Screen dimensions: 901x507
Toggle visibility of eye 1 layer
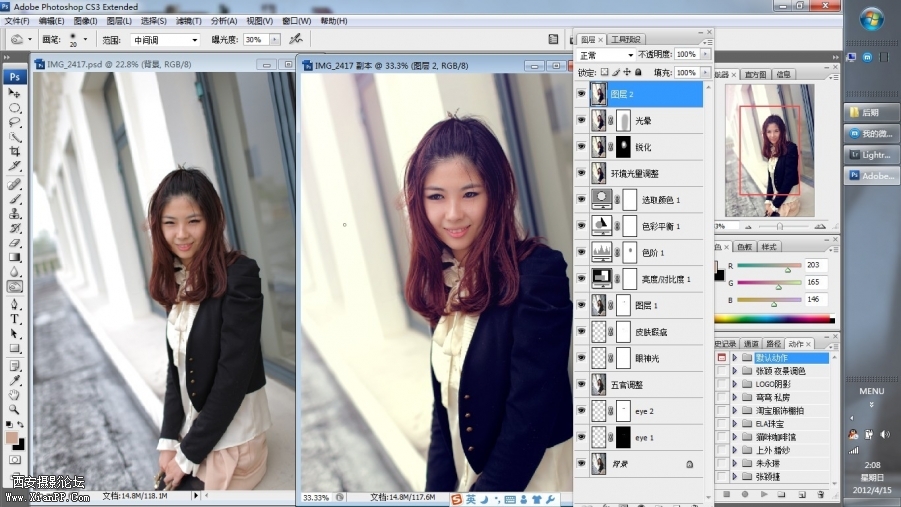tap(581, 437)
